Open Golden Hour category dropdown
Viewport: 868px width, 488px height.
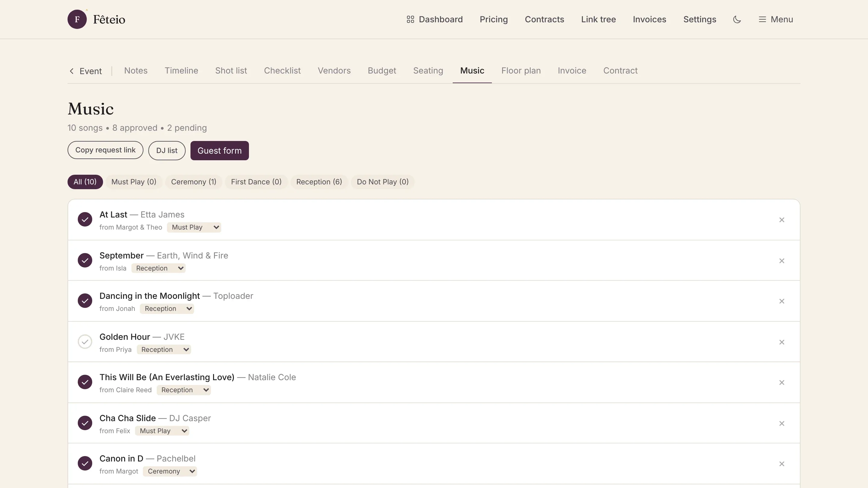164,349
